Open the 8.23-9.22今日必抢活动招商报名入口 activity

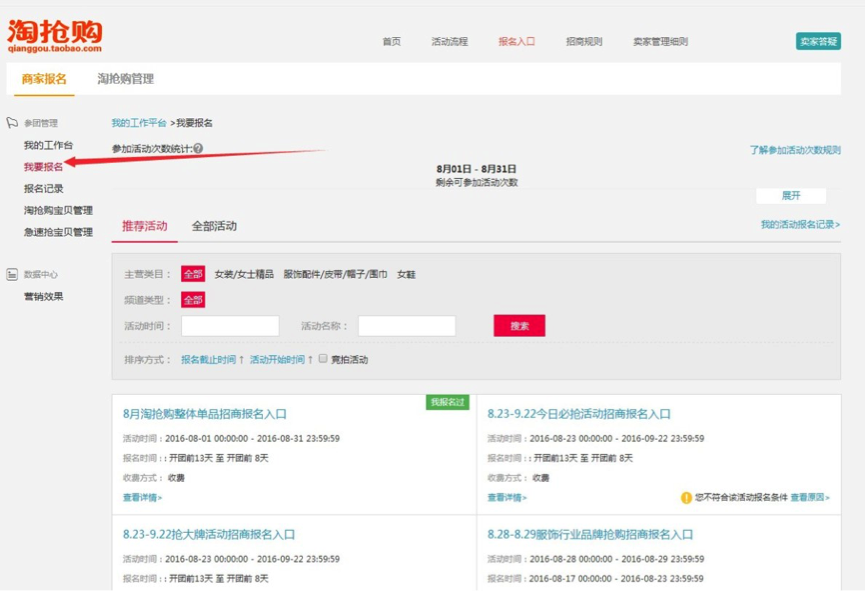tap(579, 414)
